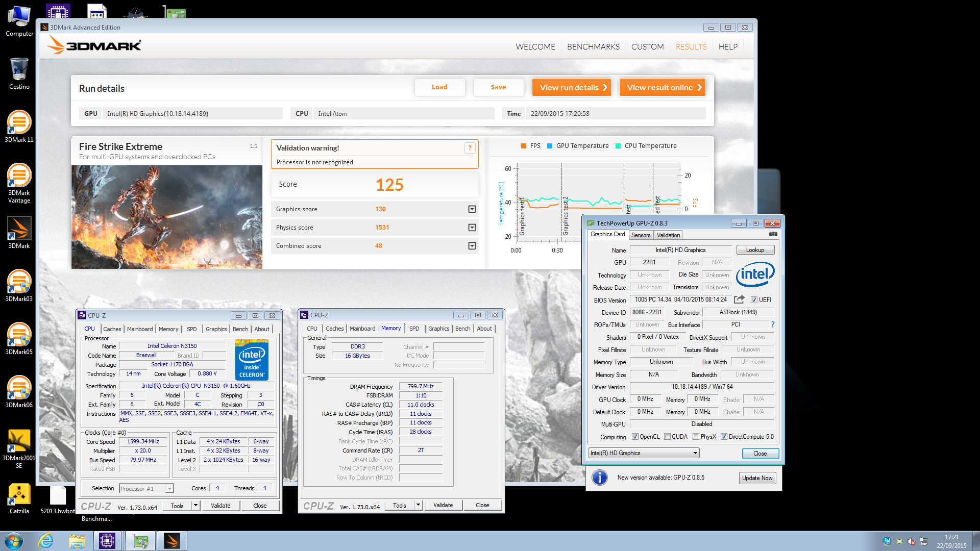
Task: Launch the 3DMark2001 SE desktop shortcut
Action: coord(19,448)
